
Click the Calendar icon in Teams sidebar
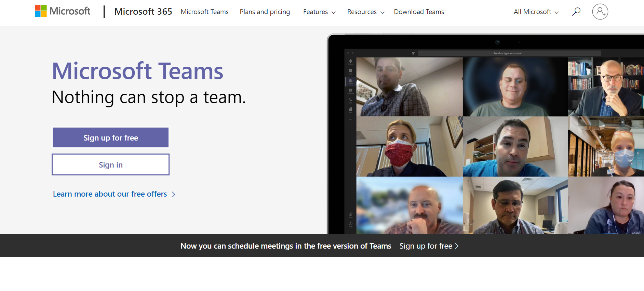(350, 91)
